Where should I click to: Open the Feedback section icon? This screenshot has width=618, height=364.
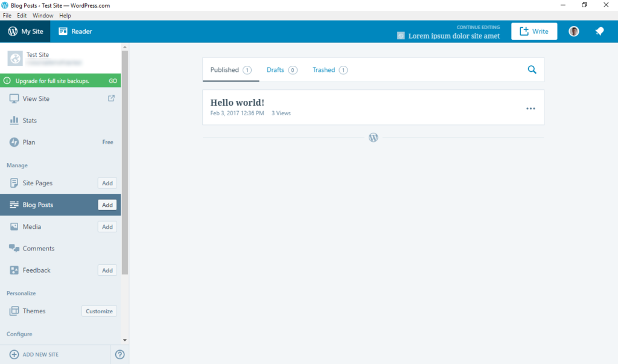(x=13, y=270)
